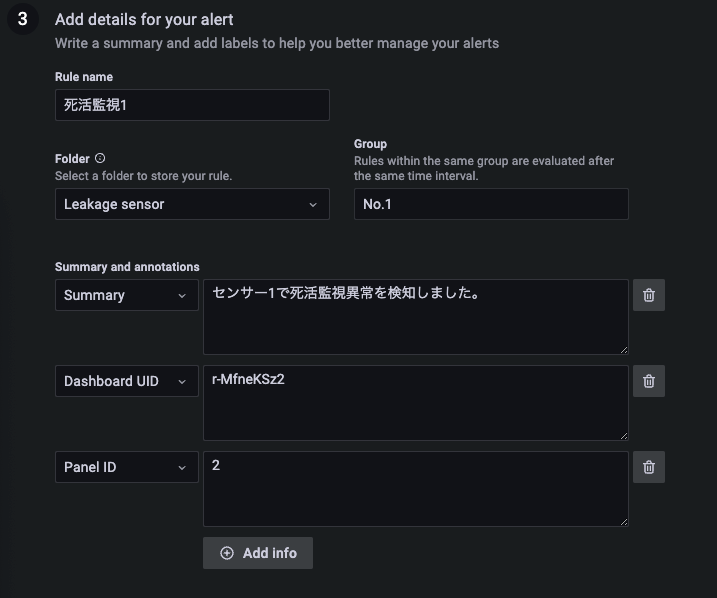This screenshot has width=717, height=598.
Task: Expand the Panel ID annotation dropdown
Action: click(127, 467)
